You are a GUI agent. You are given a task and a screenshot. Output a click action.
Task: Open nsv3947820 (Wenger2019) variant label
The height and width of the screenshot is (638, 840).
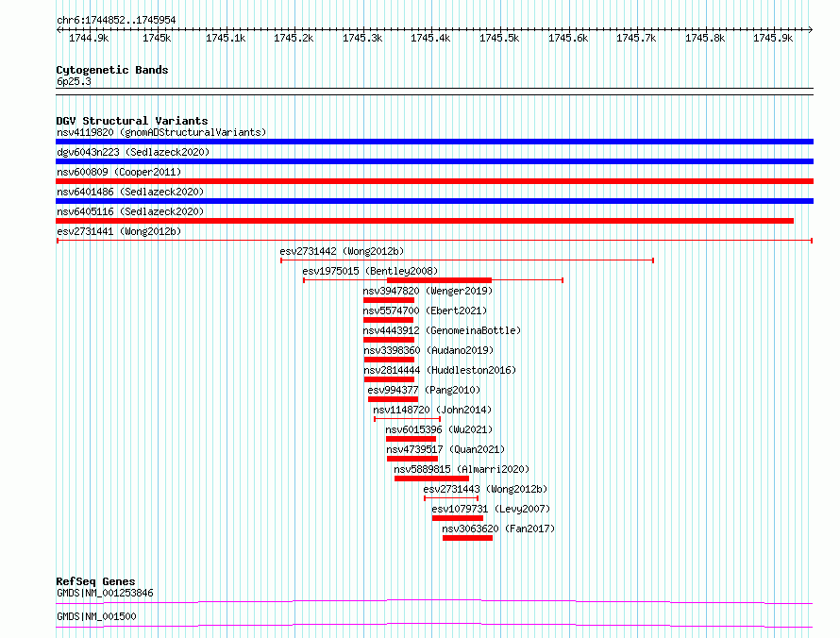(428, 291)
